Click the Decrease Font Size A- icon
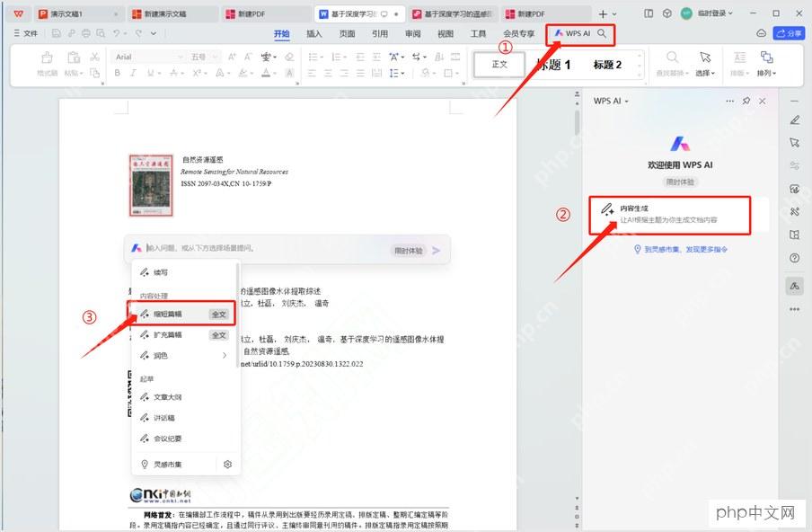This screenshot has height=532, width=812. (248, 57)
